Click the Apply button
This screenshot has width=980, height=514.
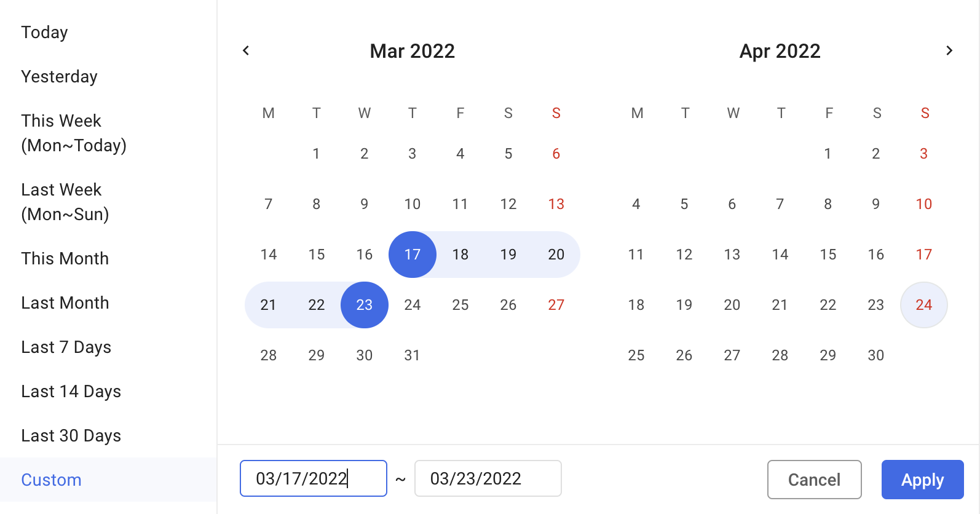coord(922,480)
